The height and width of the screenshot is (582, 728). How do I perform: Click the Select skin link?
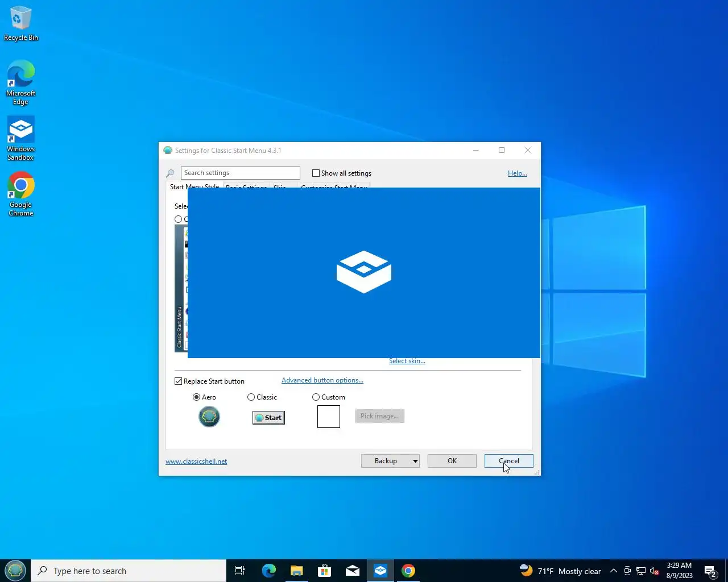click(x=407, y=361)
